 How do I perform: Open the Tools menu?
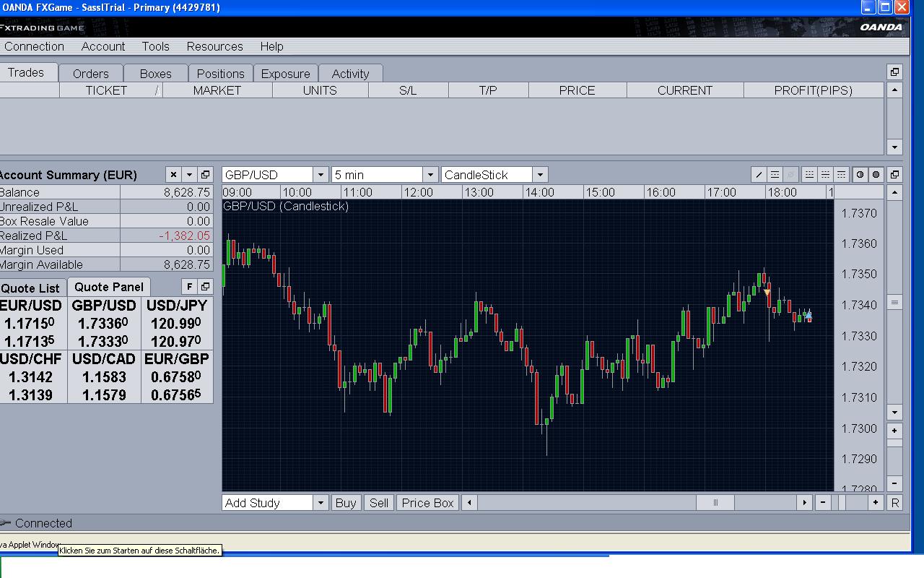click(x=155, y=46)
